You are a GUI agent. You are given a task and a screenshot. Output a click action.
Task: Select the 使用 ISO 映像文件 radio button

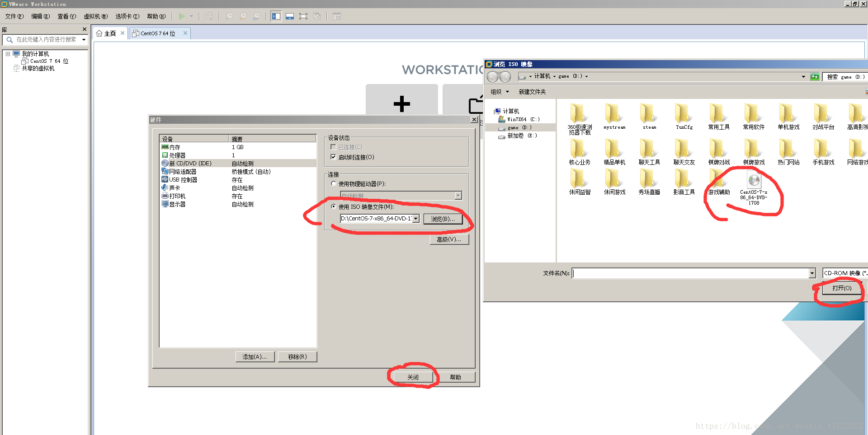point(334,207)
